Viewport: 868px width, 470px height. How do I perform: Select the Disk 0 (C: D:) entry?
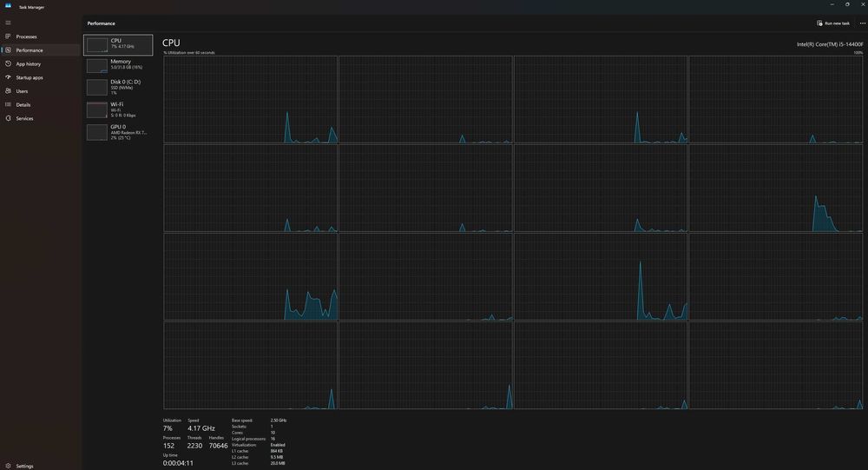click(118, 88)
